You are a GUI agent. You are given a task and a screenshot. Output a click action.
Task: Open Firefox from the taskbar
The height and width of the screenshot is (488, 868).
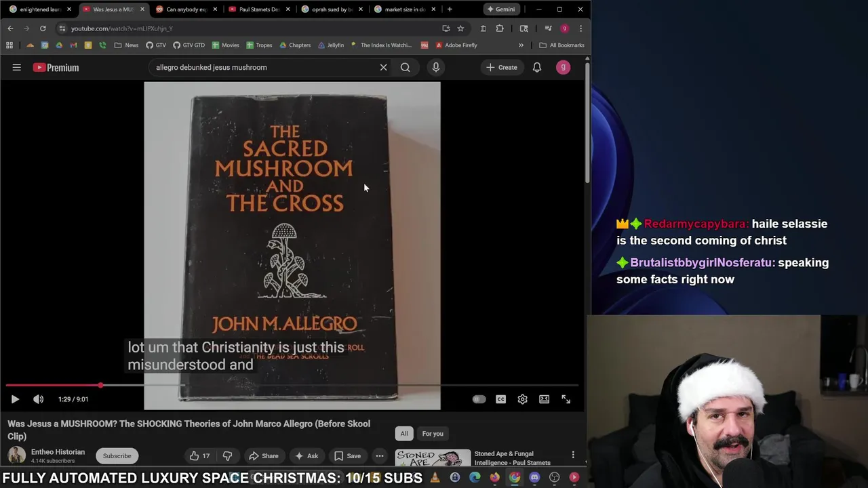494,478
